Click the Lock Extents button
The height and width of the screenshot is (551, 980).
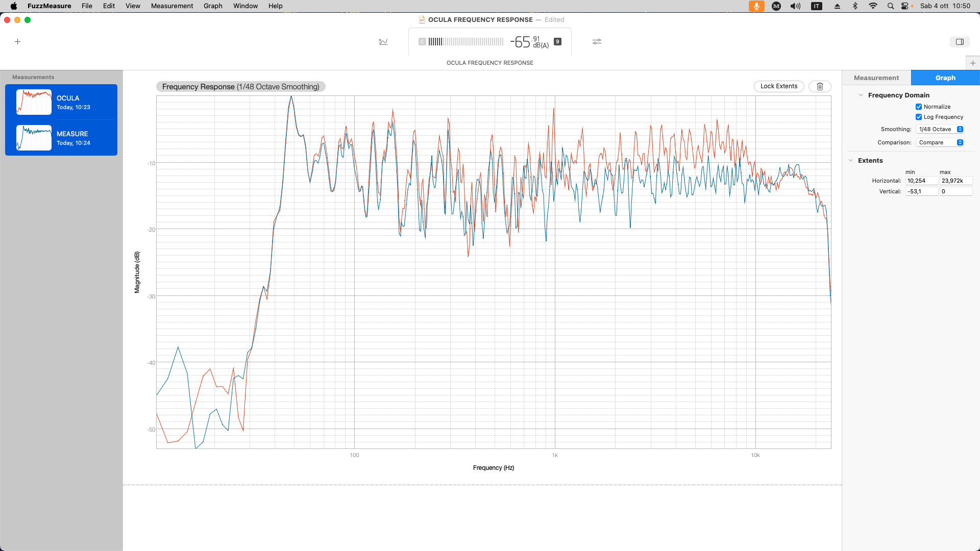(x=779, y=86)
